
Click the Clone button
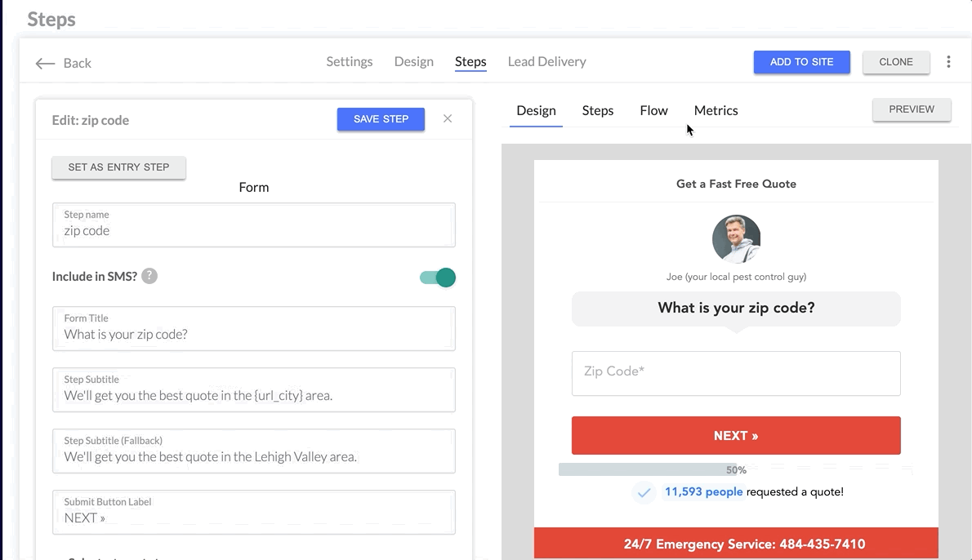[x=896, y=62]
